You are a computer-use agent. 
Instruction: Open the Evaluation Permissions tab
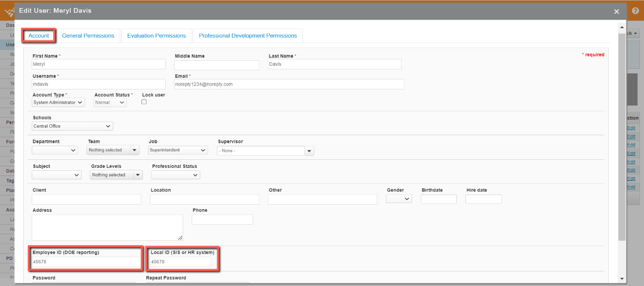(156, 36)
